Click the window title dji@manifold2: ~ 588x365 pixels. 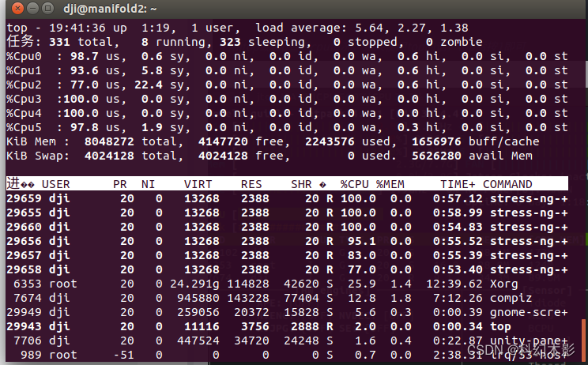110,8
